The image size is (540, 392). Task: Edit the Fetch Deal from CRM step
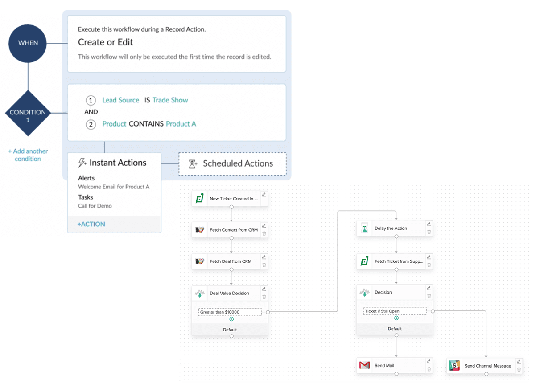pos(264,257)
